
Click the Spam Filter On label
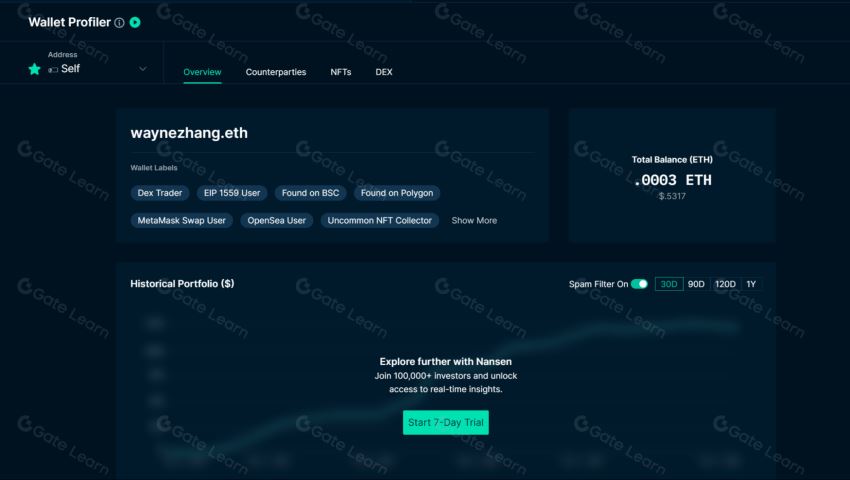(x=598, y=284)
